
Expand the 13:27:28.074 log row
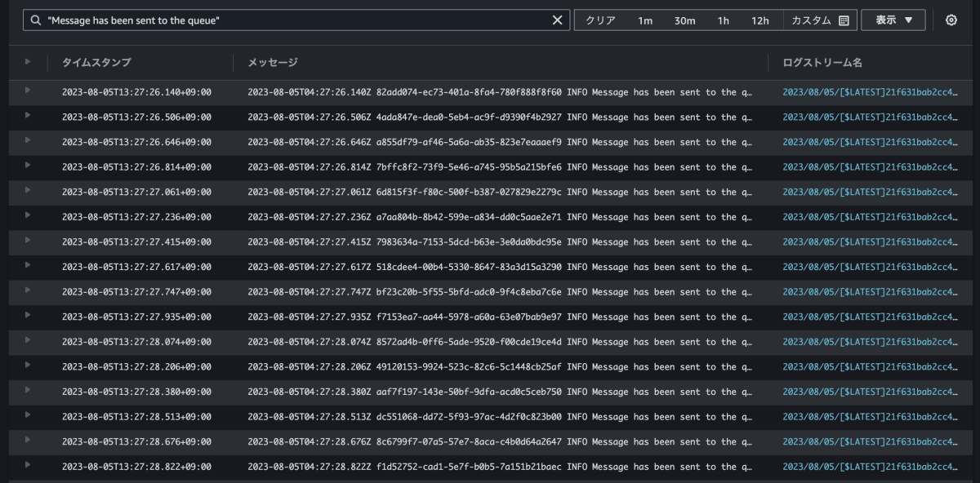coord(28,339)
